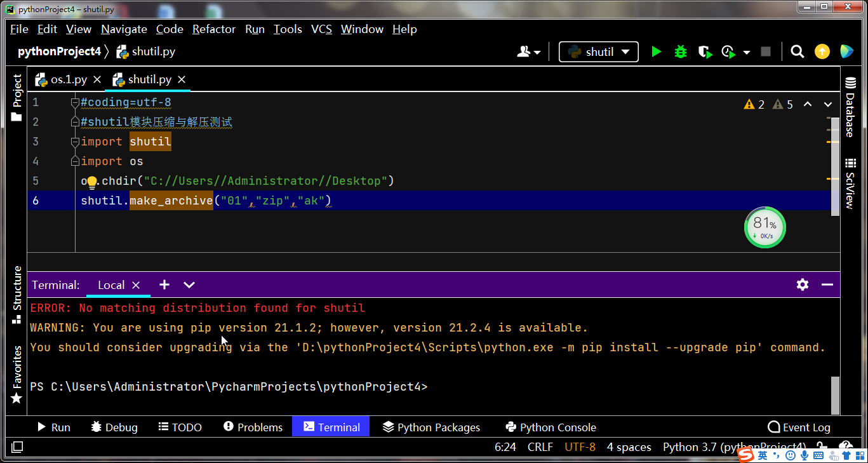868x463 pixels.
Task: Open the Problems tool window
Action: [253, 427]
